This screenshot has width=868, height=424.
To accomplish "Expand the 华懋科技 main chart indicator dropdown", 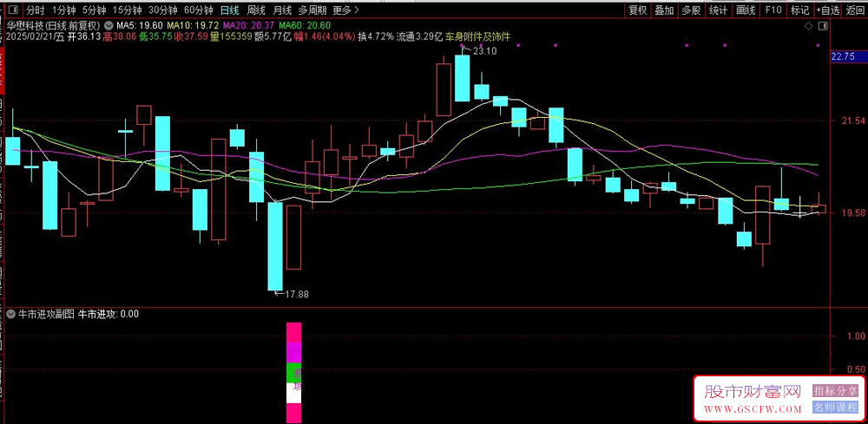I will click(109, 25).
